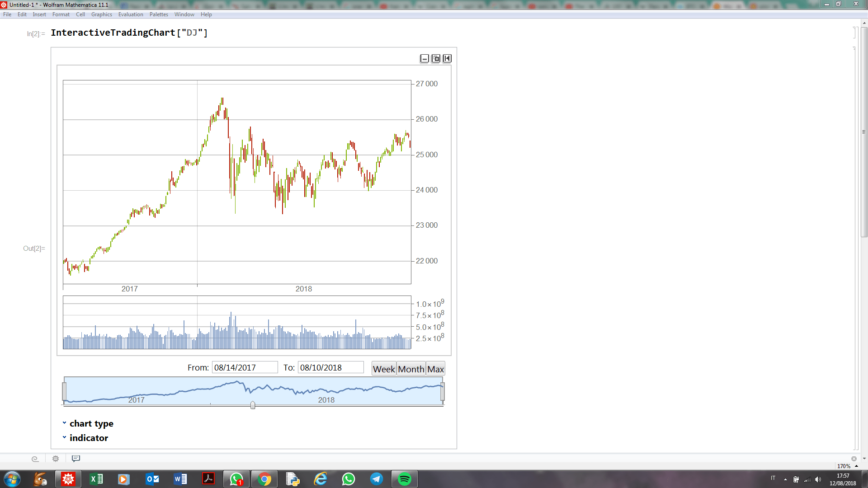
Task: Open Telegram from the taskbar
Action: tap(377, 479)
